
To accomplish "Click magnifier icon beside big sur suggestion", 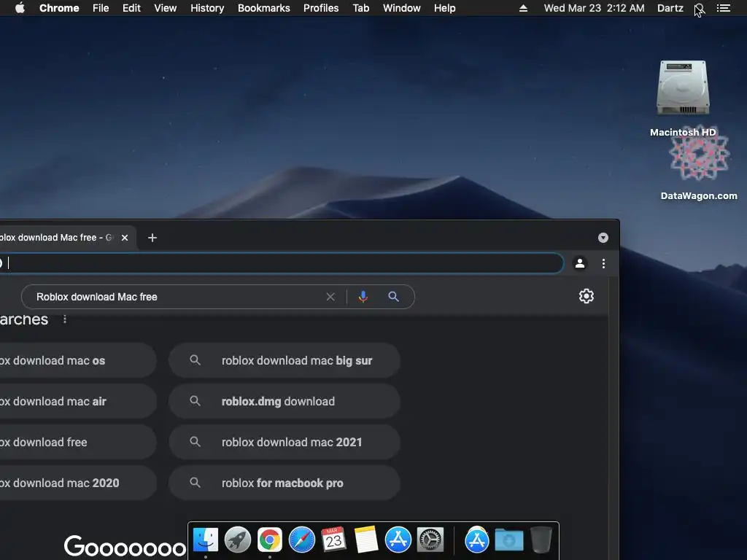I will point(195,360).
